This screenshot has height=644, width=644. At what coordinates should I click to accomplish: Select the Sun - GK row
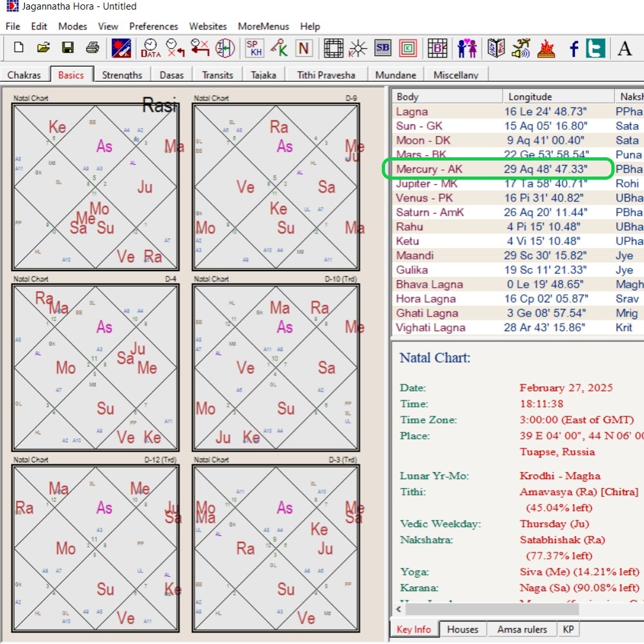tap(517, 126)
